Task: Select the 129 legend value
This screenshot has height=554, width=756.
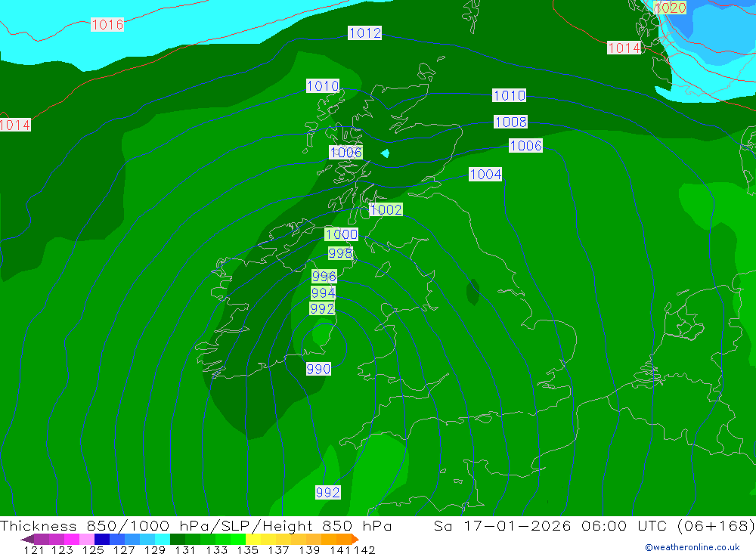Action: (x=155, y=549)
